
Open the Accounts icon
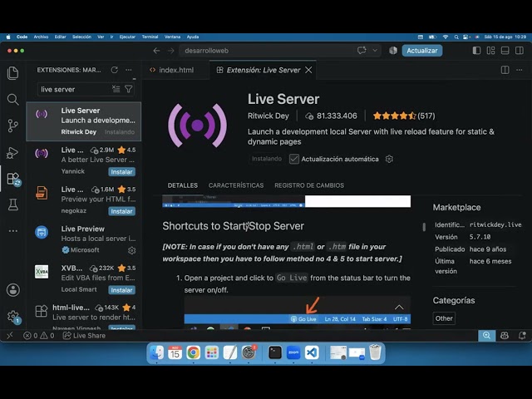tap(13, 290)
